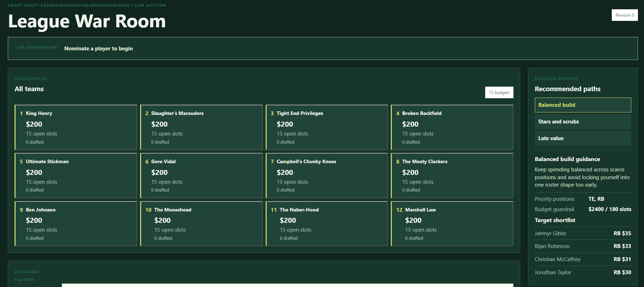Select Jahmyr Gibbs in target shortlist

[x=583, y=233]
